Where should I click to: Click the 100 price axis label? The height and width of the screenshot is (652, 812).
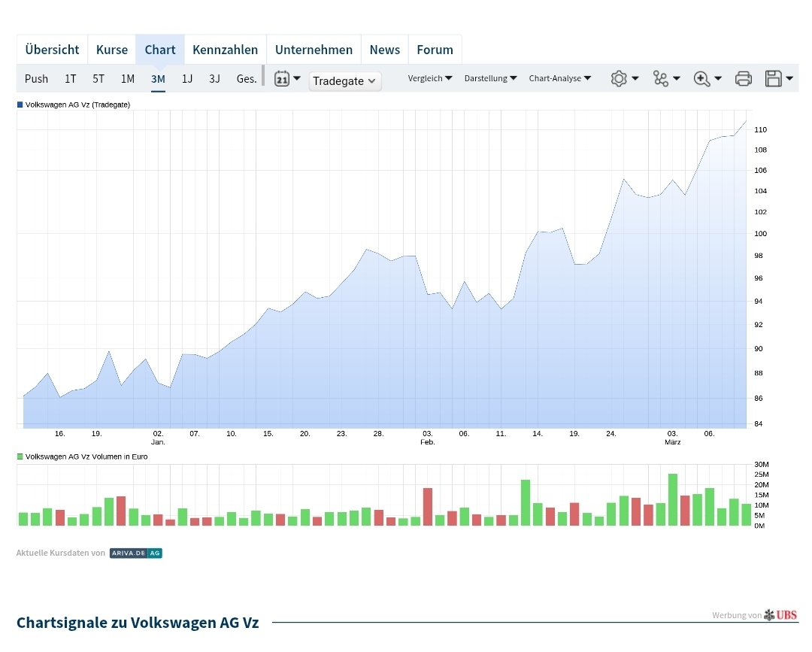pyautogui.click(x=760, y=234)
